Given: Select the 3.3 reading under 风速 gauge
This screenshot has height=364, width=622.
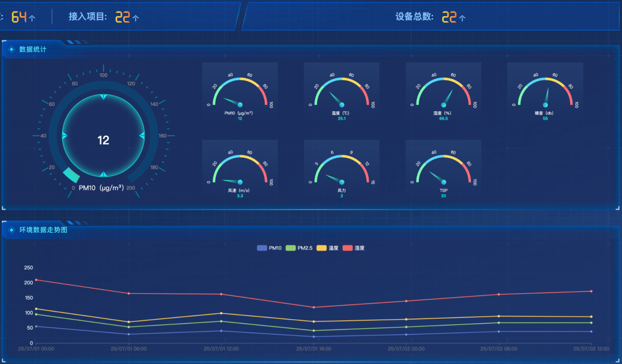Looking at the screenshot, I should point(240,196).
